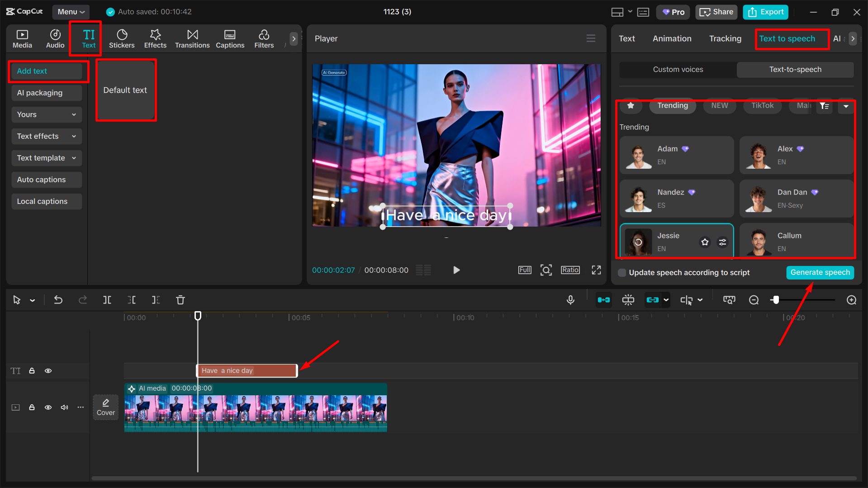
Task: Add Jessie voice to favorites
Action: pos(705,242)
